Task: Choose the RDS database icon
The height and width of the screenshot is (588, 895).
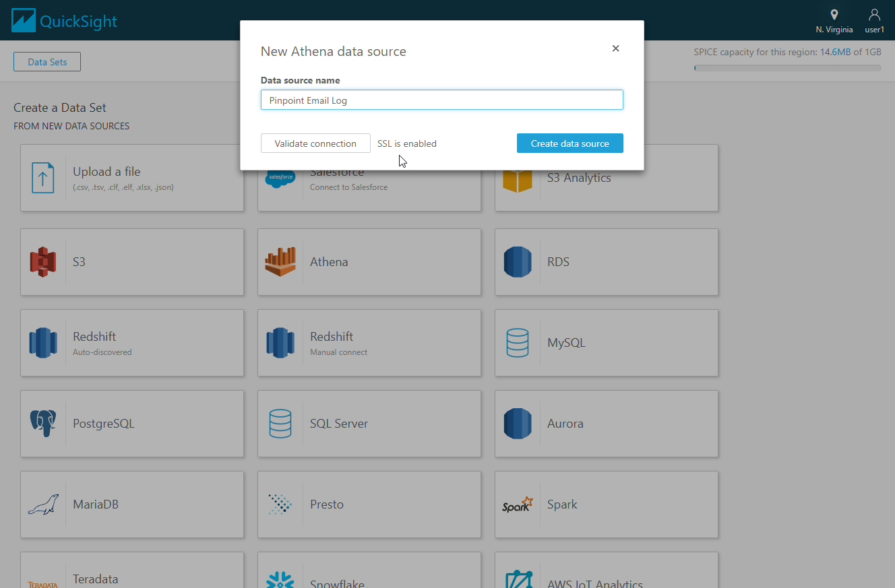Action: pos(518,262)
